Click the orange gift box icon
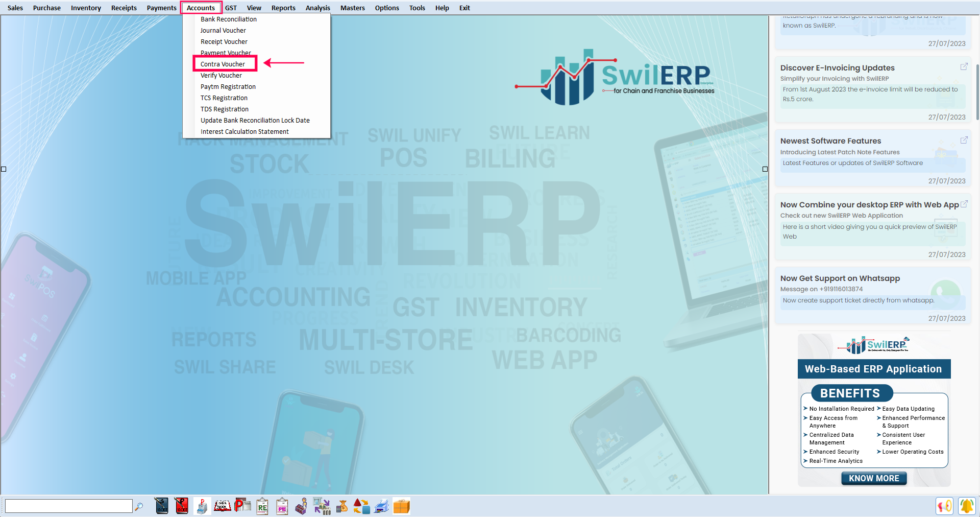This screenshot has height=517, width=980. pyautogui.click(x=402, y=506)
